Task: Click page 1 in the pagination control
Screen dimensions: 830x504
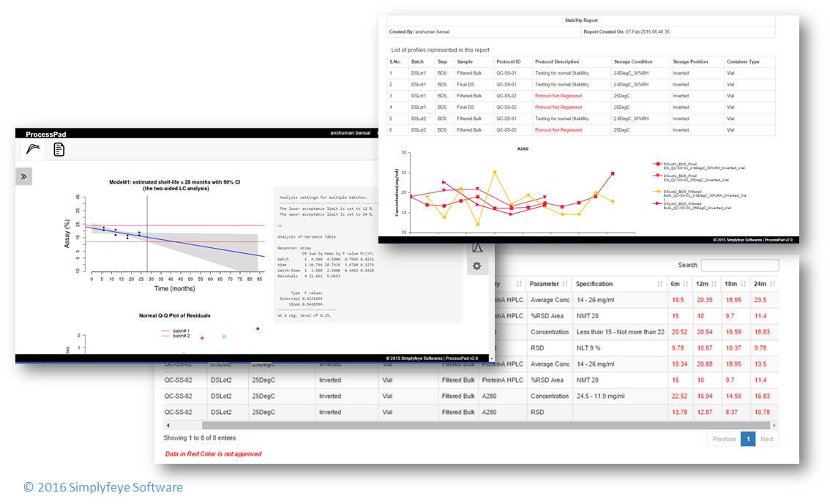Action: 747,439
